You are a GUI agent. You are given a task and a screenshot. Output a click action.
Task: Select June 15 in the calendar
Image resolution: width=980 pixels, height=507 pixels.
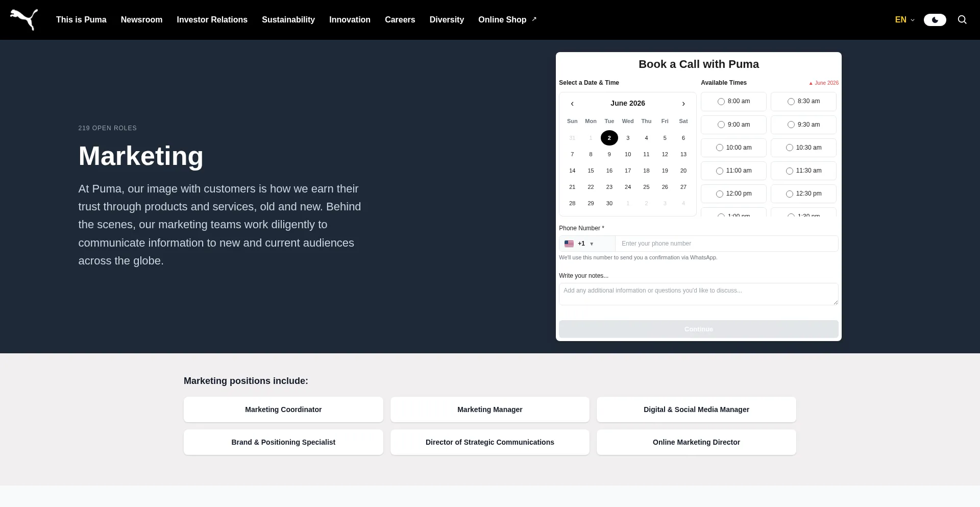(591, 171)
